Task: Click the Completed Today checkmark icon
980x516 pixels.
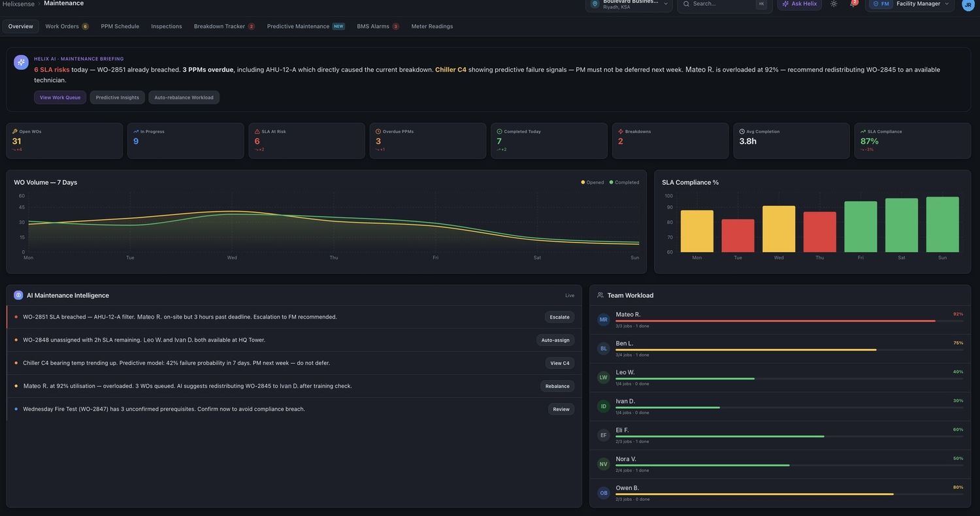Action: pyautogui.click(x=500, y=131)
